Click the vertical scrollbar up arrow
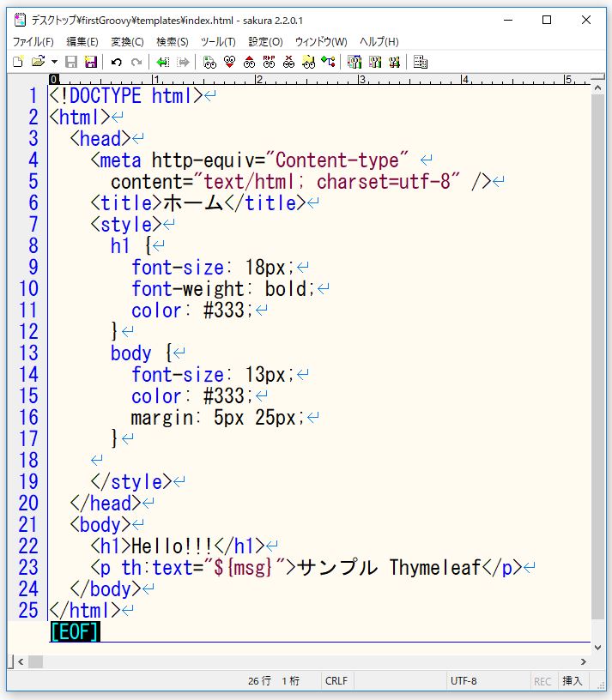Viewport: 612px width, 700px height. click(x=597, y=88)
